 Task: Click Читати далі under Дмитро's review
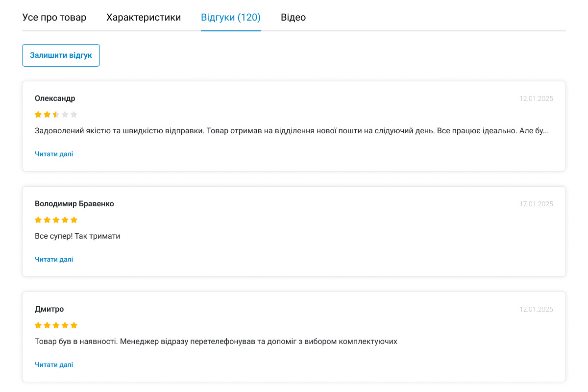click(54, 365)
